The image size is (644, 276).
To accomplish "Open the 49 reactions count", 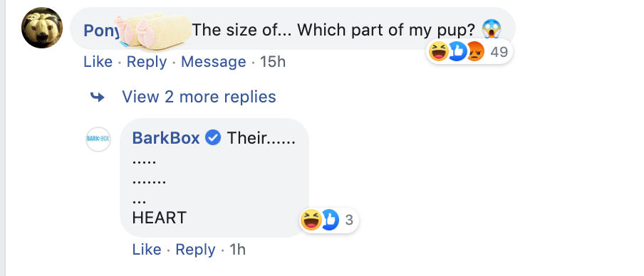I will tap(499, 52).
